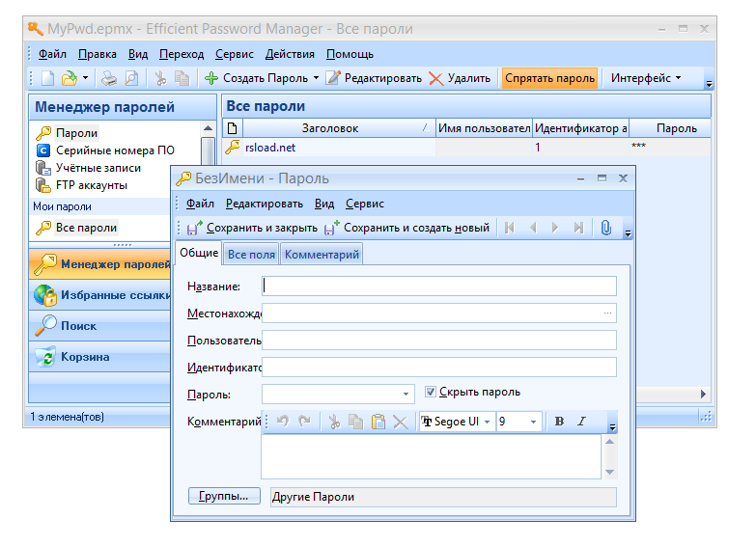
Task: Open the Создать Пароль dropdown arrow
Action: tap(317, 77)
